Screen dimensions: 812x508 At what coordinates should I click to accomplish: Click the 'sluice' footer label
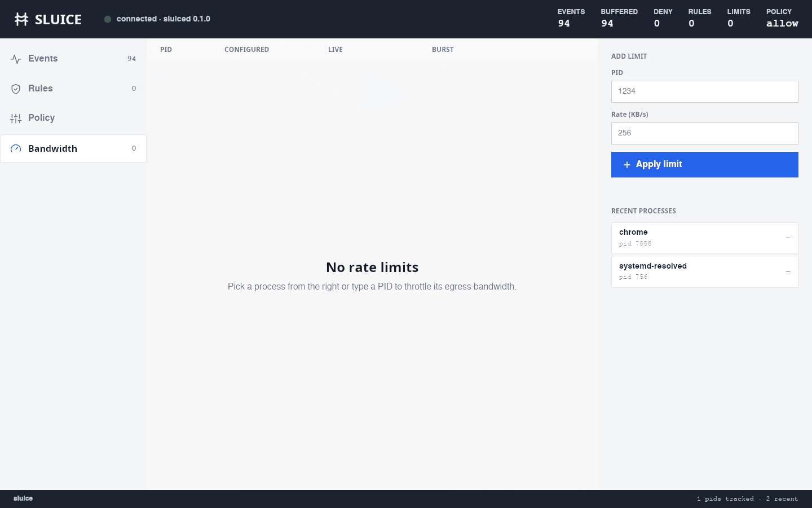(x=23, y=498)
